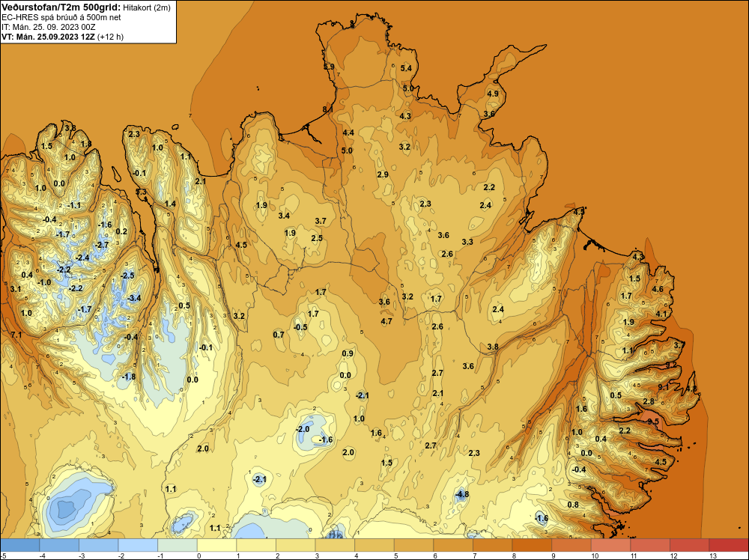Click the 5.4 temperature value
Image resolution: width=749 pixels, height=560 pixels.
pyautogui.click(x=406, y=68)
